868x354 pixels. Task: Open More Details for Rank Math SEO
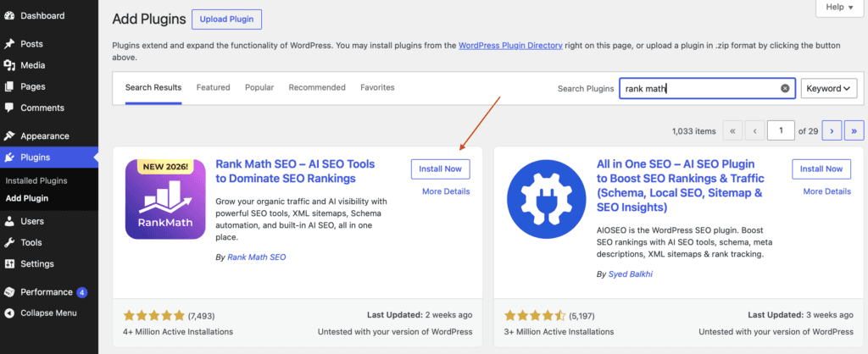coord(446,191)
